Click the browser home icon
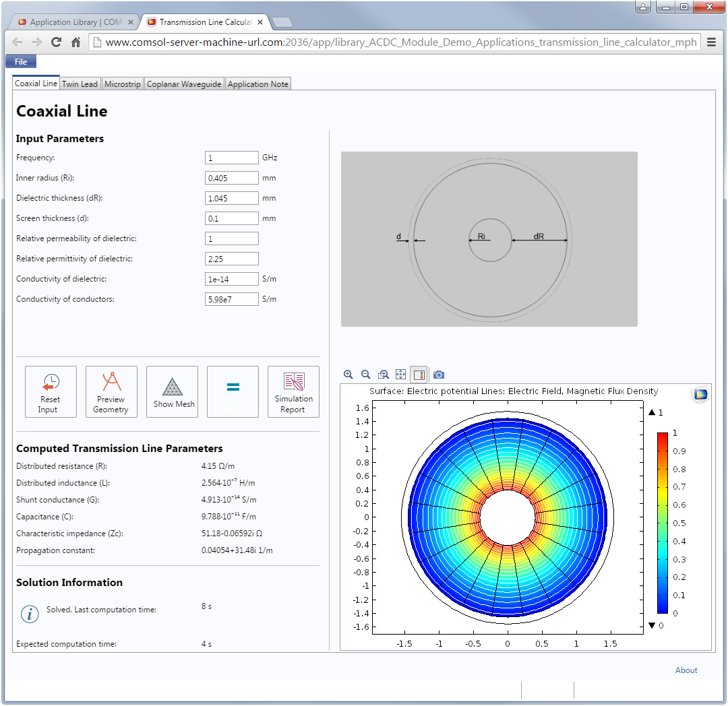This screenshot has width=728, height=706. (x=76, y=42)
